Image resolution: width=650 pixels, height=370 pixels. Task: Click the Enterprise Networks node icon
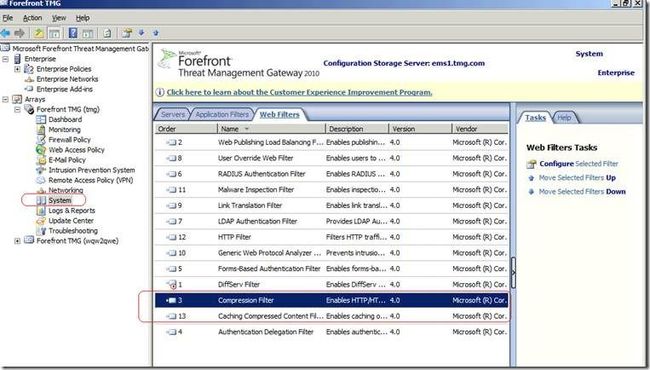(29, 79)
